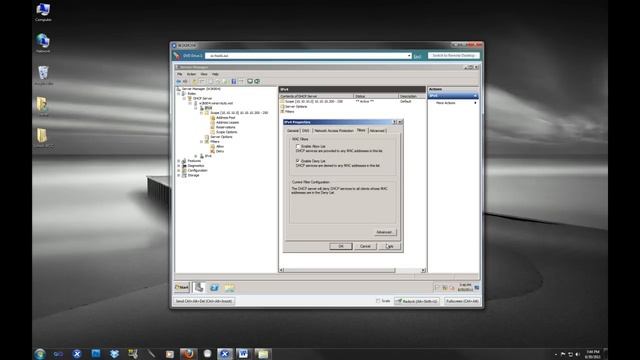Select Address Pool in tree
640x360 pixels.
pos(225,118)
